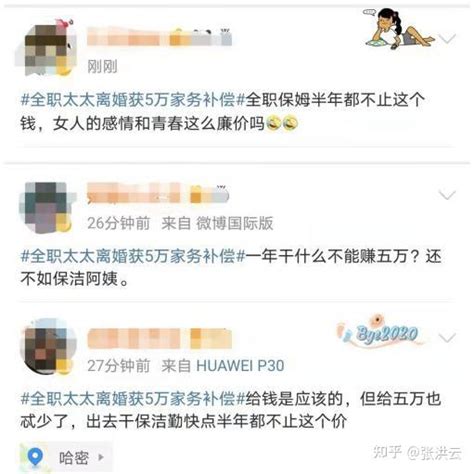
Task: Tap the second poster's blurred username
Action: 158,193
